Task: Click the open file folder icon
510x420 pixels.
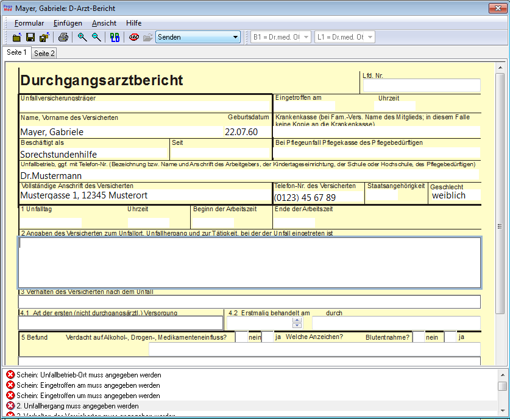Action: point(17,37)
